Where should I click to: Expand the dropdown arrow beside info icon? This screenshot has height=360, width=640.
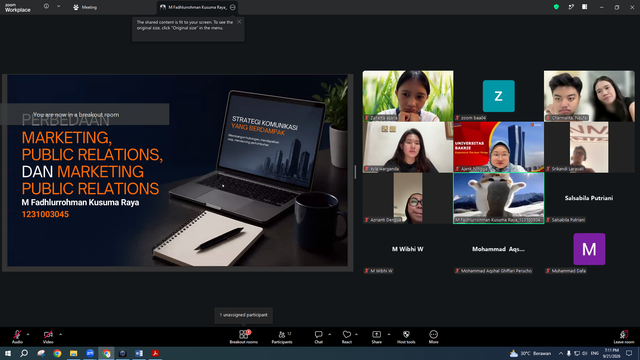point(58,7)
